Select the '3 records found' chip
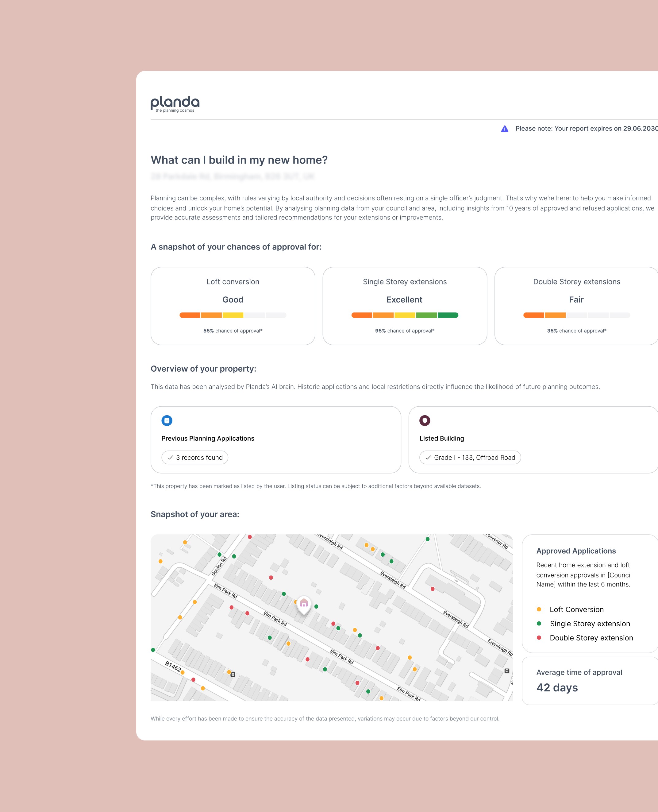This screenshot has width=658, height=812. coord(195,458)
